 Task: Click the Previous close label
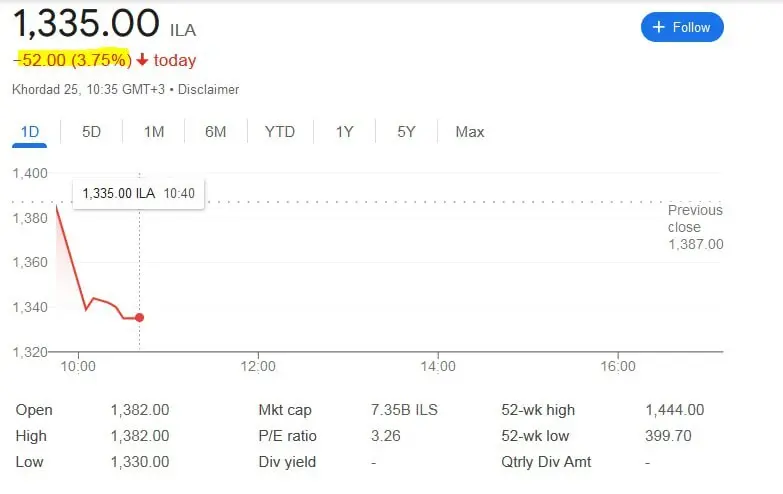click(695, 219)
